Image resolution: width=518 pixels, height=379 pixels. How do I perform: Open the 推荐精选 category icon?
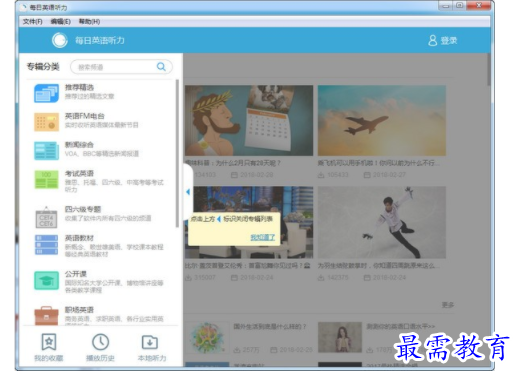(46, 93)
